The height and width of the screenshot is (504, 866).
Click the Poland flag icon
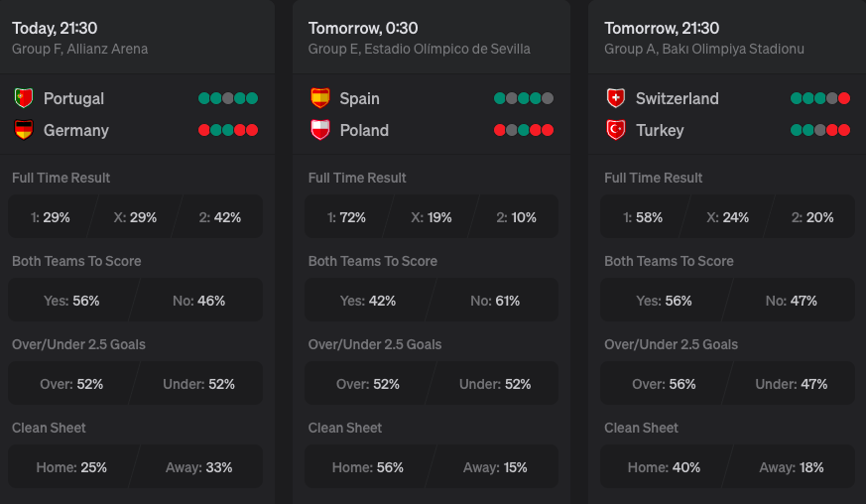pos(319,130)
